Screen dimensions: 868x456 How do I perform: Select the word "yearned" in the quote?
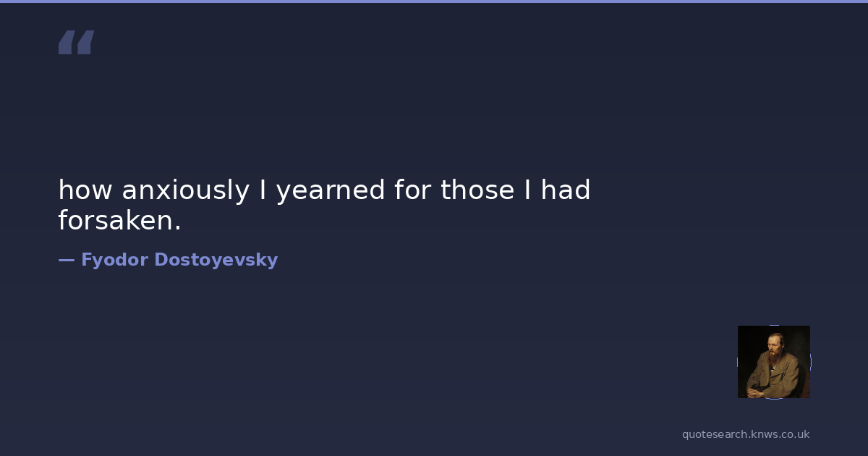click(331, 190)
